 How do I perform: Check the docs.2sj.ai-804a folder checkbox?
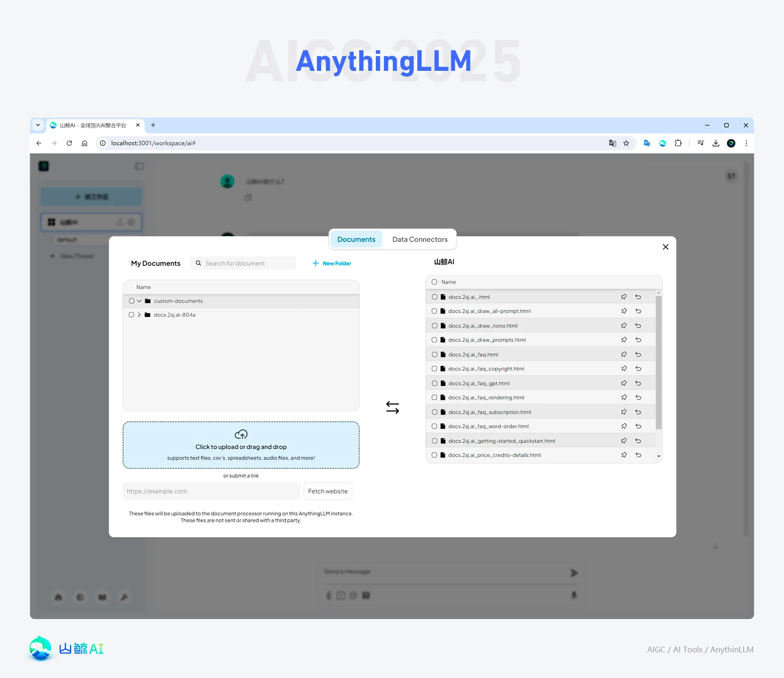(132, 315)
